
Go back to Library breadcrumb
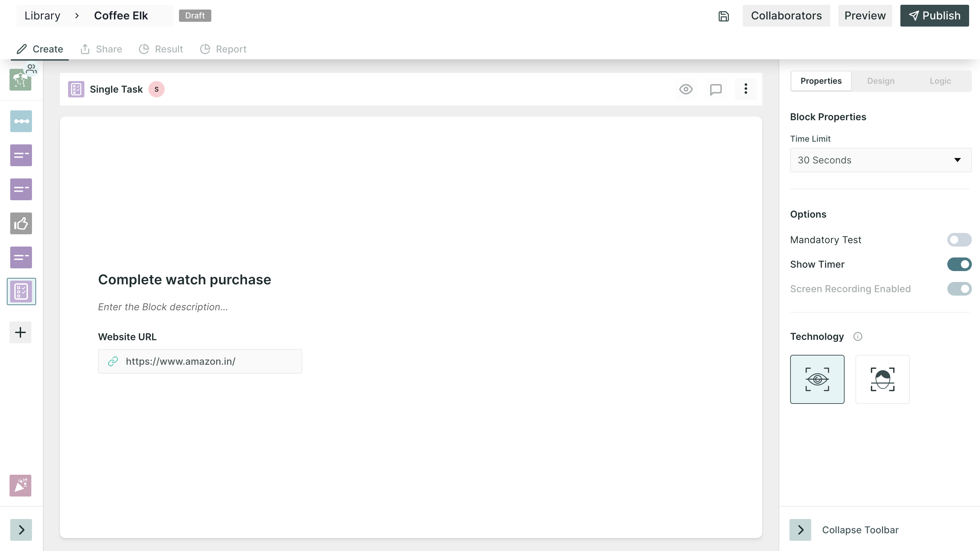(x=43, y=16)
